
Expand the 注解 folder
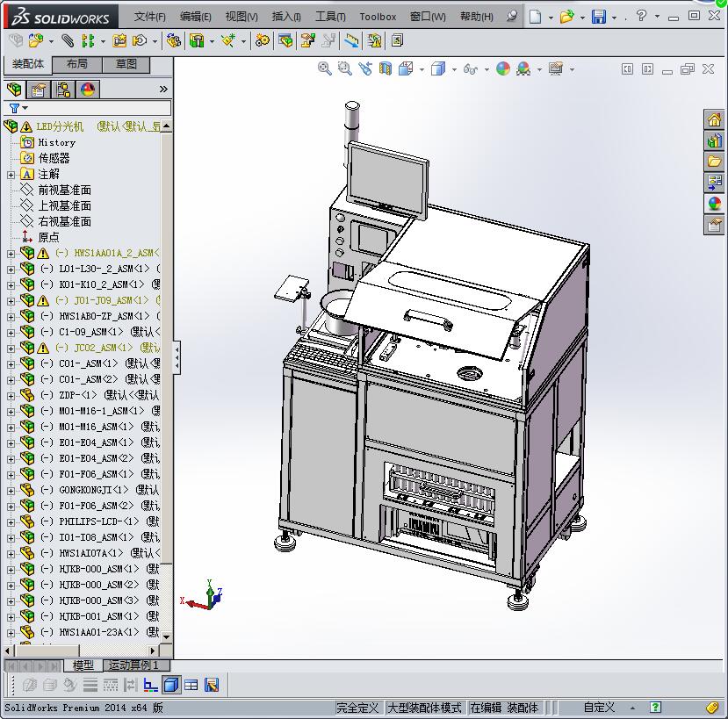pos(11,175)
